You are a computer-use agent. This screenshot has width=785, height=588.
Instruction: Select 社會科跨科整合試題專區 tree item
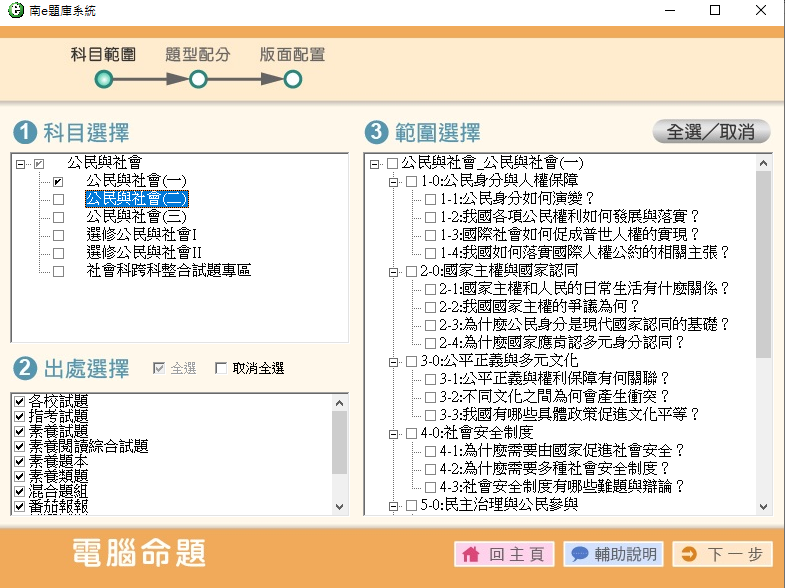(167, 271)
